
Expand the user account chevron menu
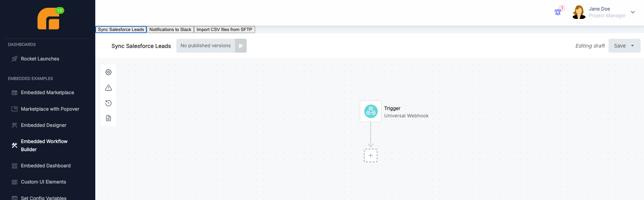633,12
